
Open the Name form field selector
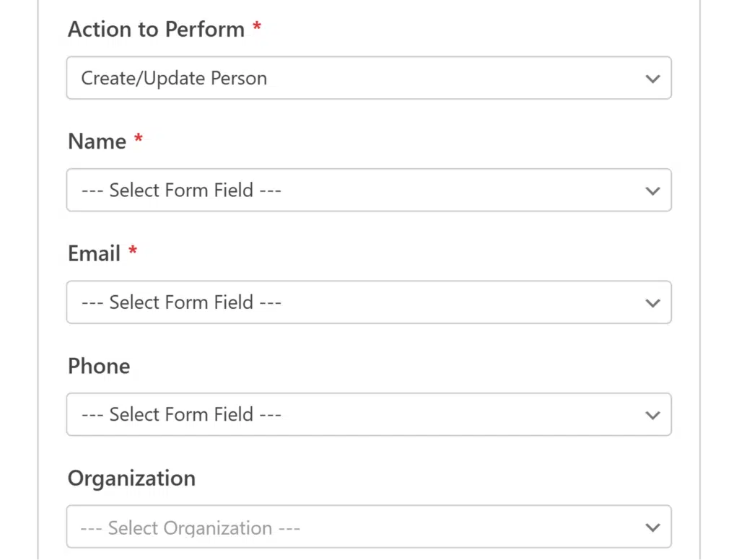point(369,190)
